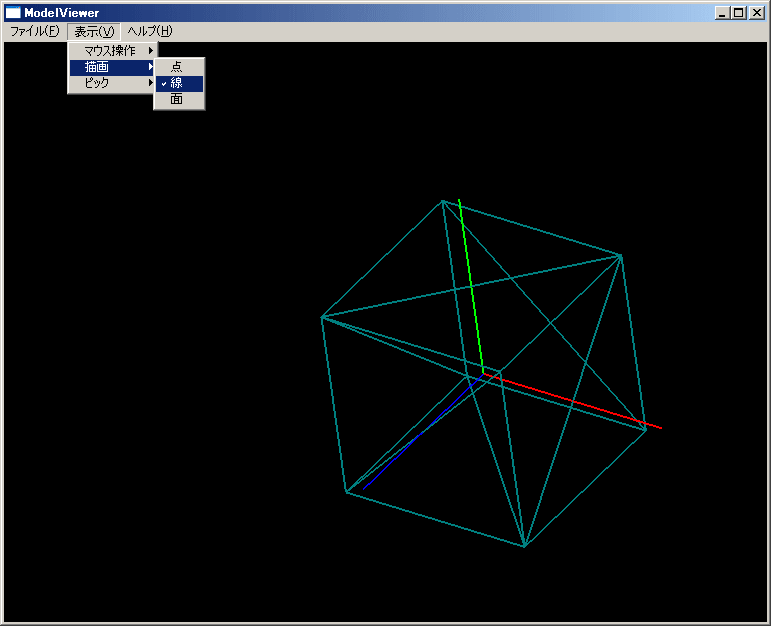Open the ヘルプ(H) menu
Screen dimensions: 771x626
coord(150,31)
